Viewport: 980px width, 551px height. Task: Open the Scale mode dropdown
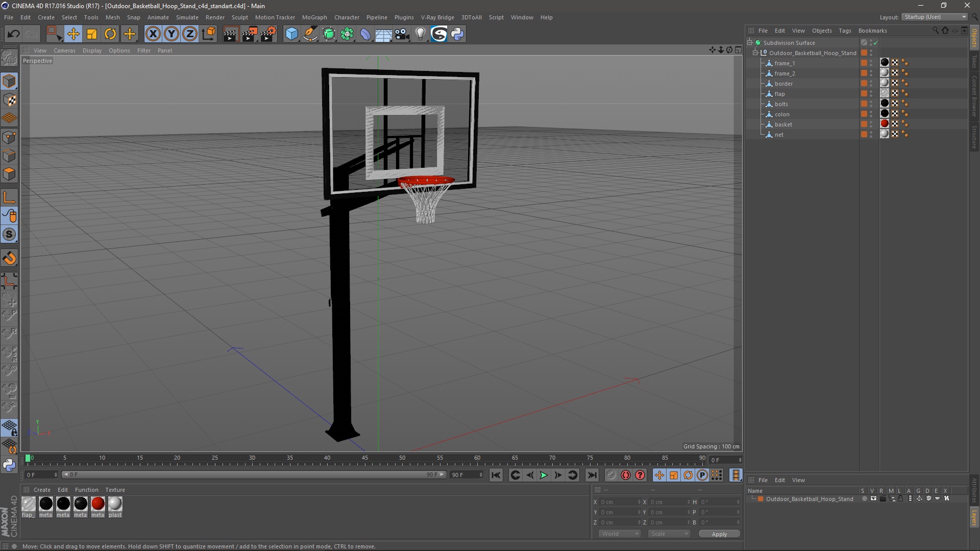pos(669,534)
